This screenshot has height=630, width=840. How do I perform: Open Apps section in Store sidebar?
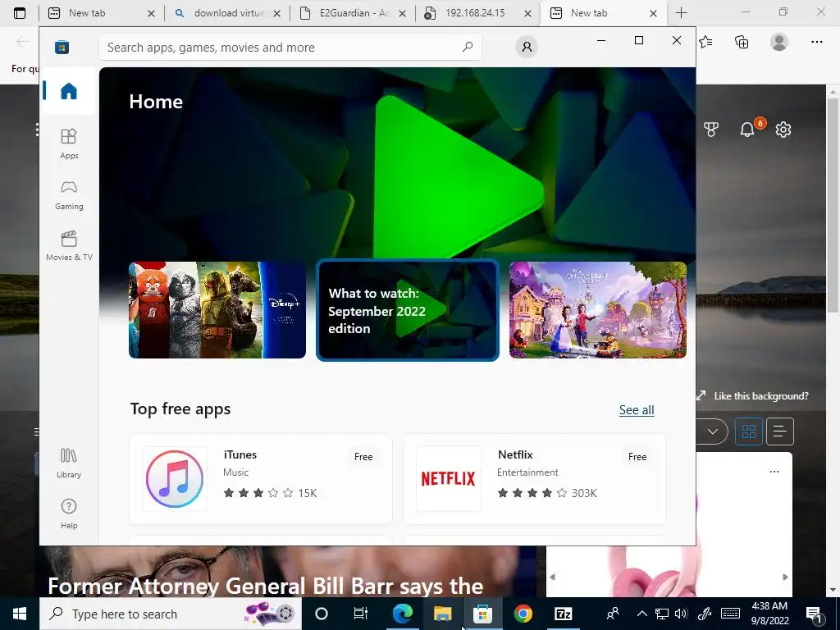tap(69, 144)
